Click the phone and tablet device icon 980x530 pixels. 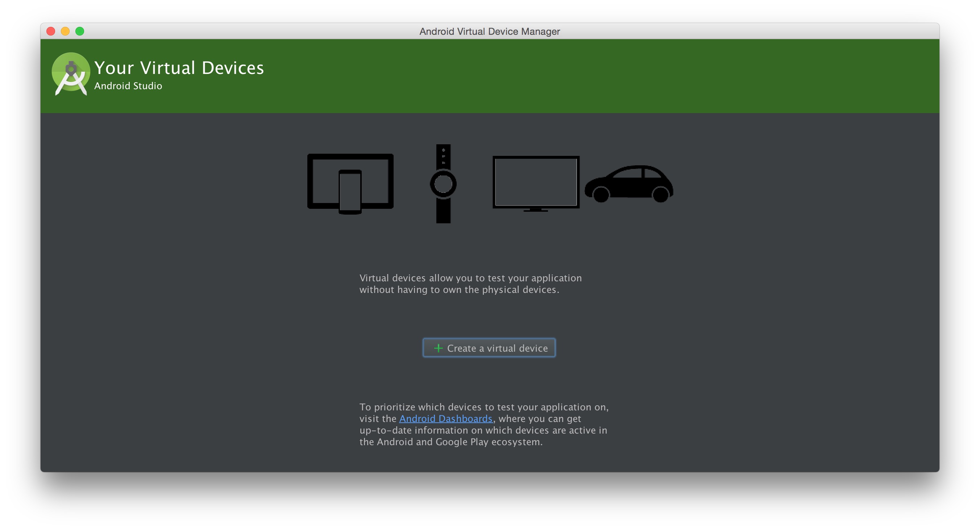point(350,184)
